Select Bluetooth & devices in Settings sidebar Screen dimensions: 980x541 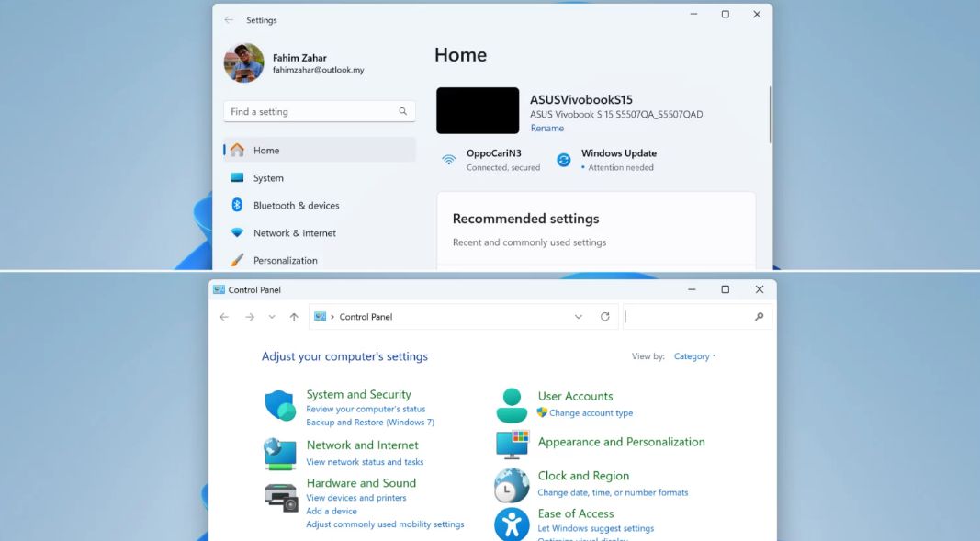tap(296, 205)
